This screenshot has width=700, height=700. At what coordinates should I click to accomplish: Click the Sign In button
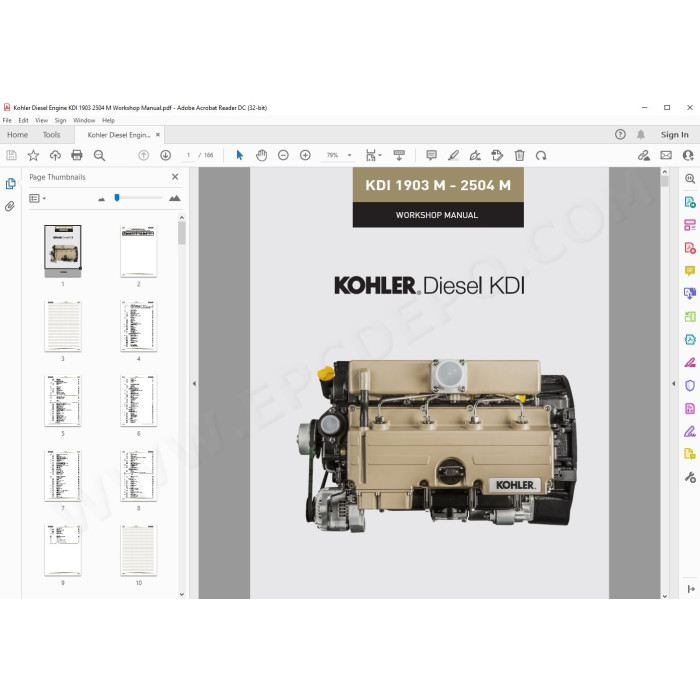coord(675,134)
